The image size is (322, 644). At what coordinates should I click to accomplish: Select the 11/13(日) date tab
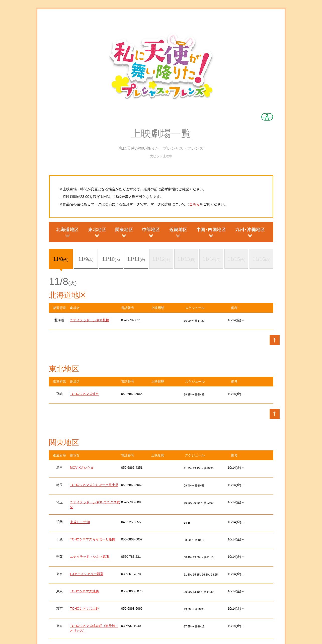(x=186, y=259)
